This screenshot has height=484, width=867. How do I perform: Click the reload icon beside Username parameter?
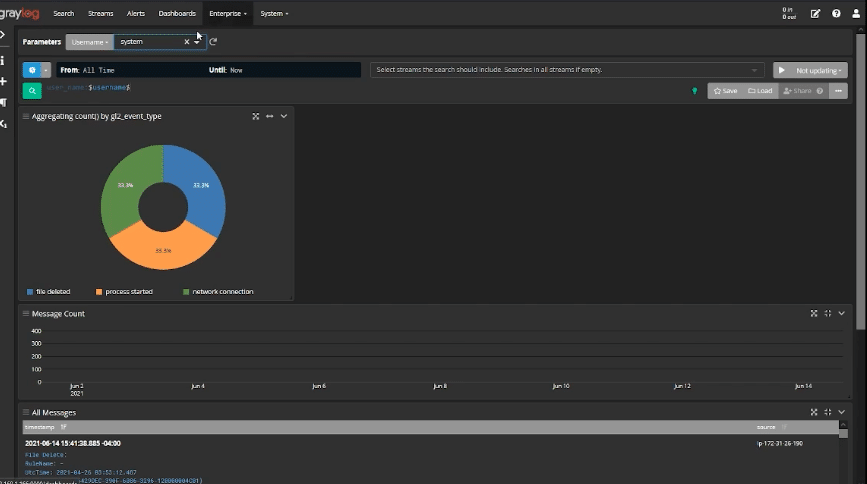pos(213,42)
